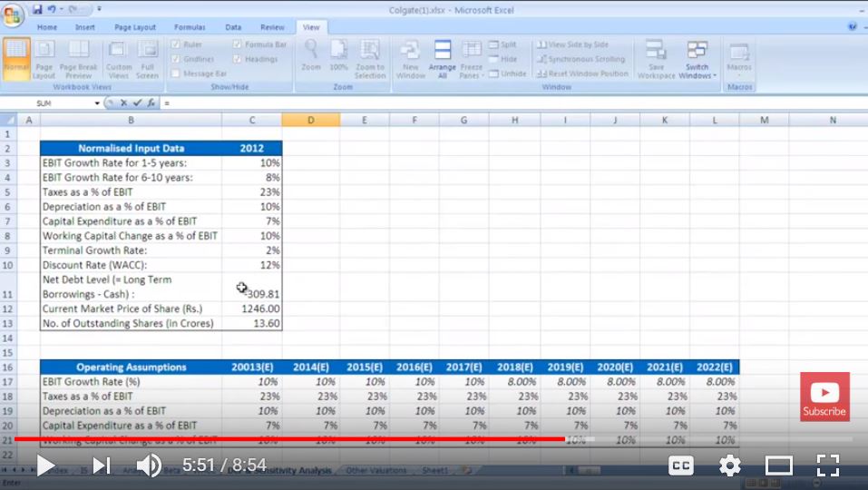This screenshot has width=868, height=490.
Task: Select row 12 header
Action: click(8, 309)
